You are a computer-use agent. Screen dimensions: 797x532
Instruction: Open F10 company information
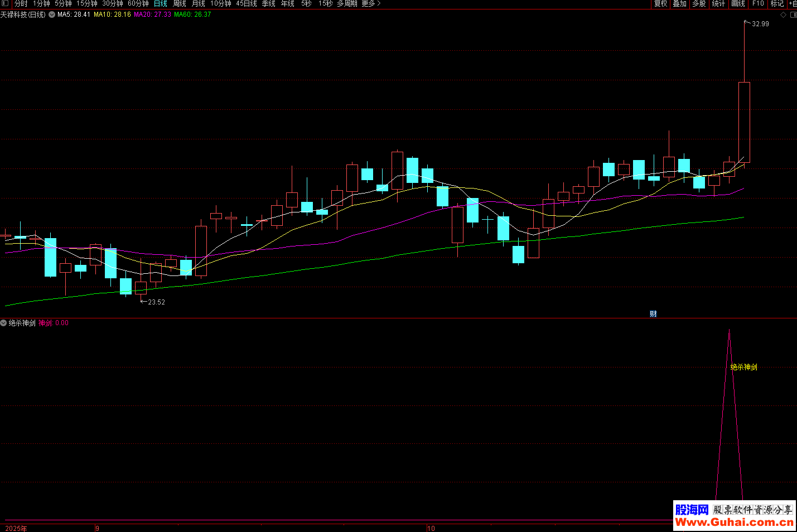(x=758, y=4)
